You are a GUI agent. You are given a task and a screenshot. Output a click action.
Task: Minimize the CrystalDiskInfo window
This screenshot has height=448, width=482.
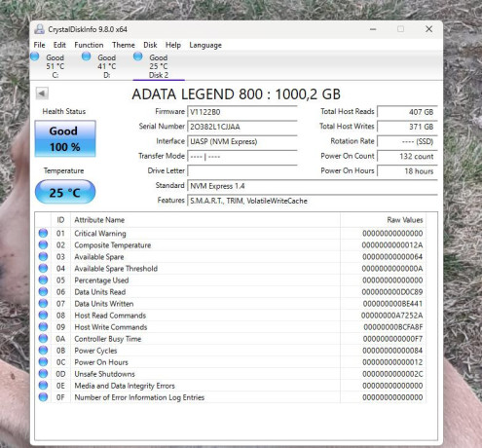[373, 29]
